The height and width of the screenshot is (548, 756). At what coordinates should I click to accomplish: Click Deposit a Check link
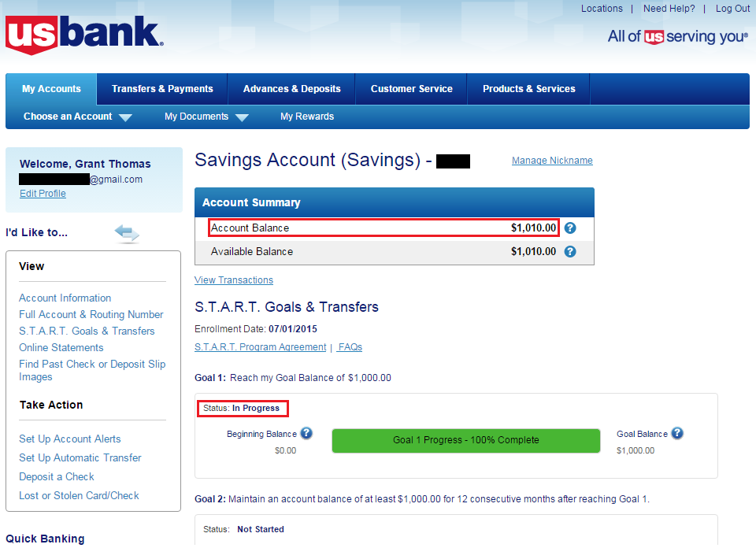pyautogui.click(x=57, y=476)
